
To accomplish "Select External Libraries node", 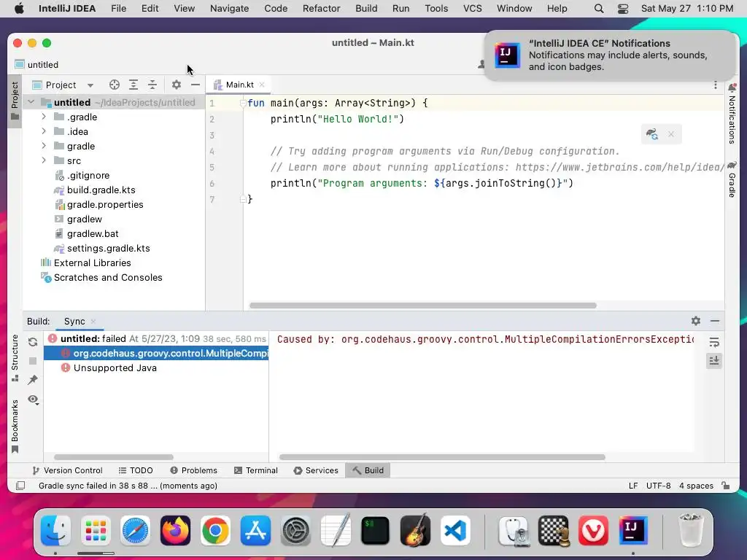I will click(92, 262).
